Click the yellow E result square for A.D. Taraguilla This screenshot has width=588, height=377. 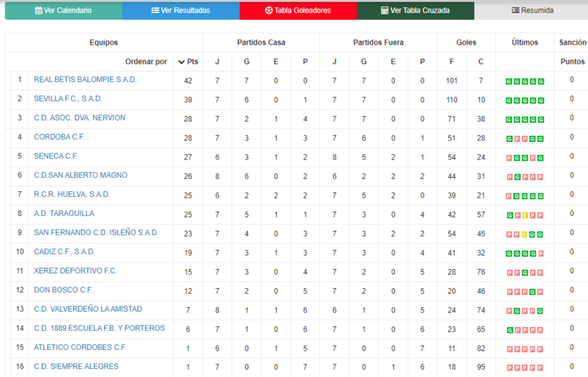click(525, 215)
